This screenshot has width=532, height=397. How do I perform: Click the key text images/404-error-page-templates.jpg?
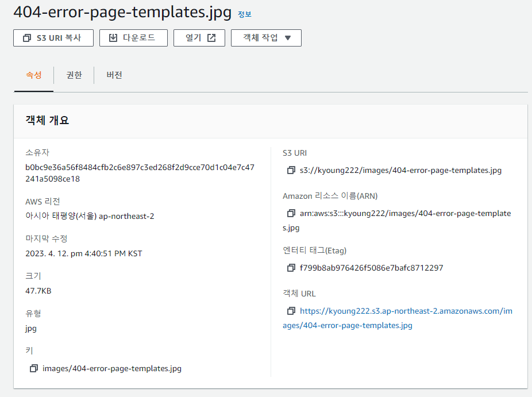(x=112, y=368)
